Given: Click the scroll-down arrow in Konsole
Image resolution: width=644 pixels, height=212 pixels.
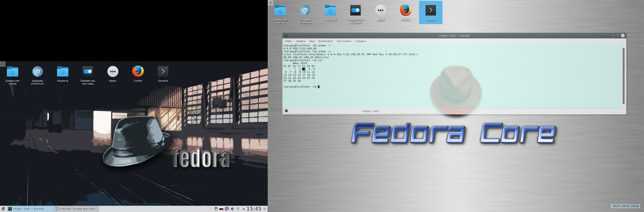Looking at the screenshot, I should tap(623, 106).
